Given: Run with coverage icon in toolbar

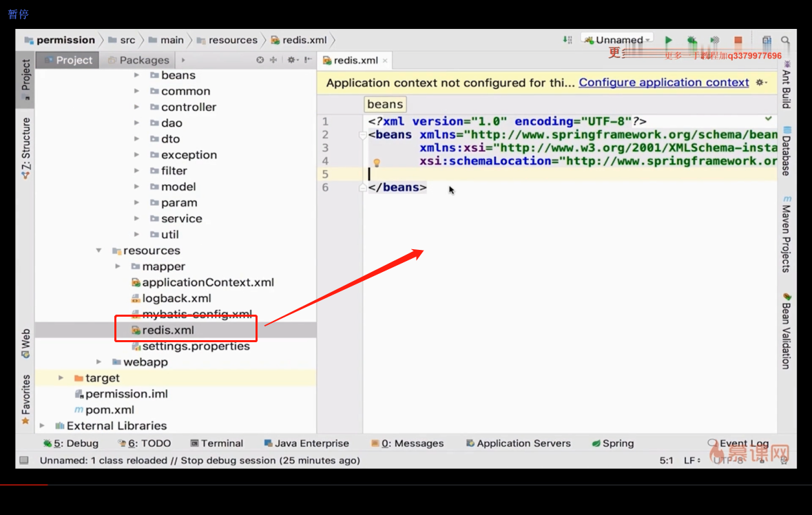Looking at the screenshot, I should (x=715, y=40).
